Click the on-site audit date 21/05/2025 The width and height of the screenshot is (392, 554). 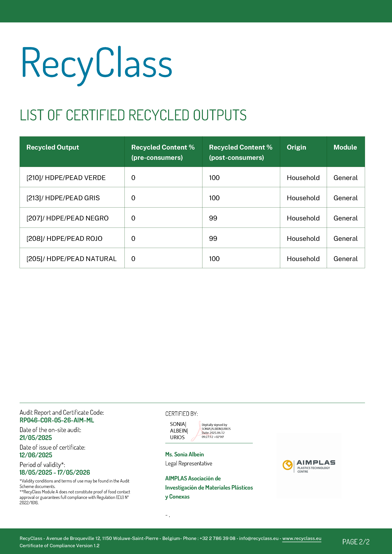tap(36, 437)
